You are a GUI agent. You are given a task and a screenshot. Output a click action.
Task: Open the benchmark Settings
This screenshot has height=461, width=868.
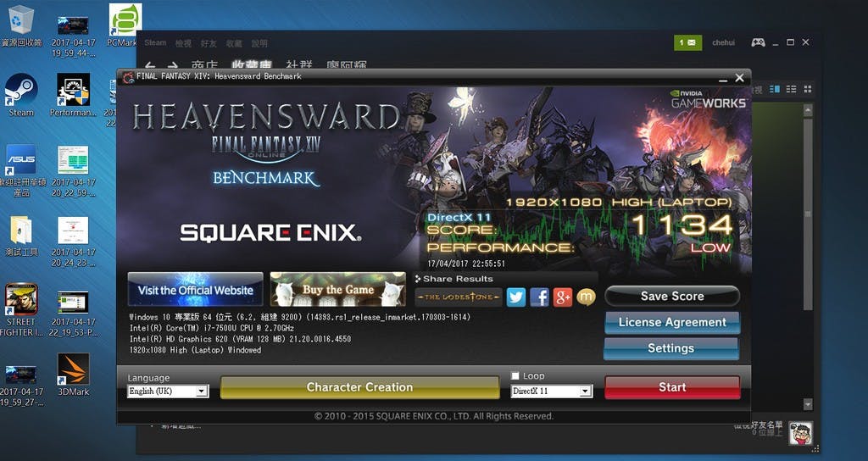coord(671,348)
